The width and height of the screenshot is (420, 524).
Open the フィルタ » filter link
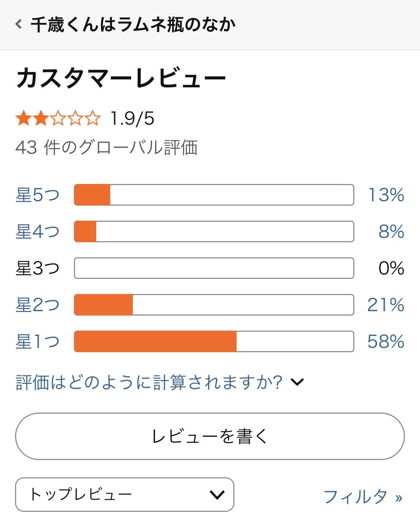(363, 497)
